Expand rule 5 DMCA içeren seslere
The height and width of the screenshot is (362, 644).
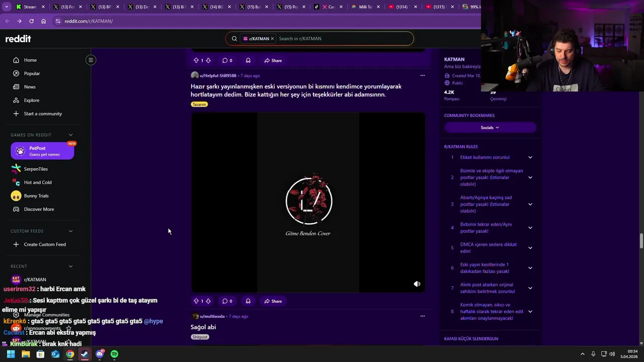[x=530, y=248]
